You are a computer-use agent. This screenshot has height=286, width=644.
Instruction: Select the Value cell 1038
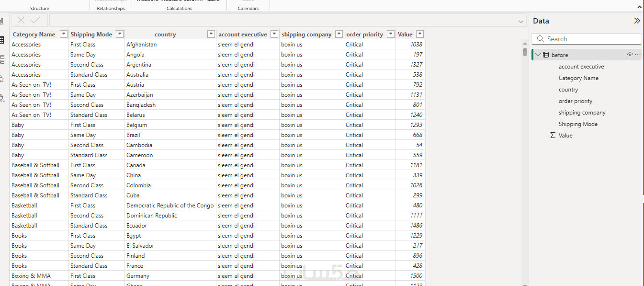[410, 45]
